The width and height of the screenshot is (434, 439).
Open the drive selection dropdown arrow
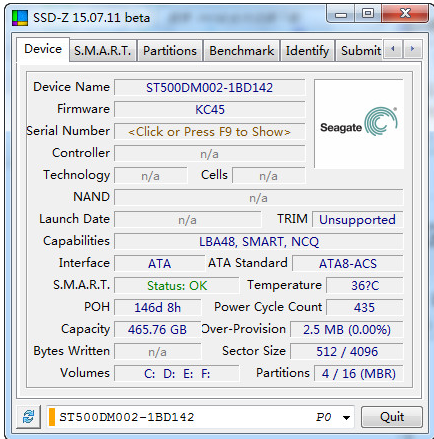pyautogui.click(x=347, y=417)
